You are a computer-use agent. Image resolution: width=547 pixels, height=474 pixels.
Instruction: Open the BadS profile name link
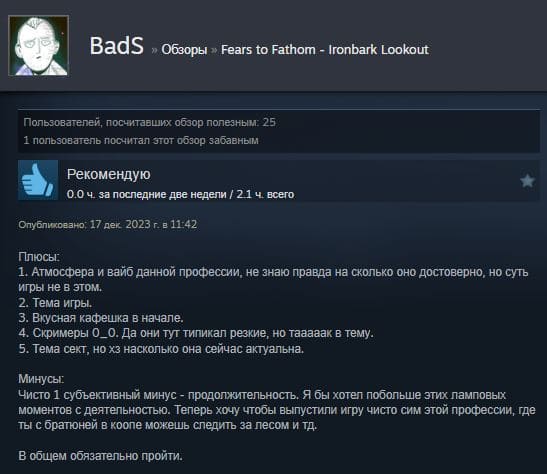117,46
